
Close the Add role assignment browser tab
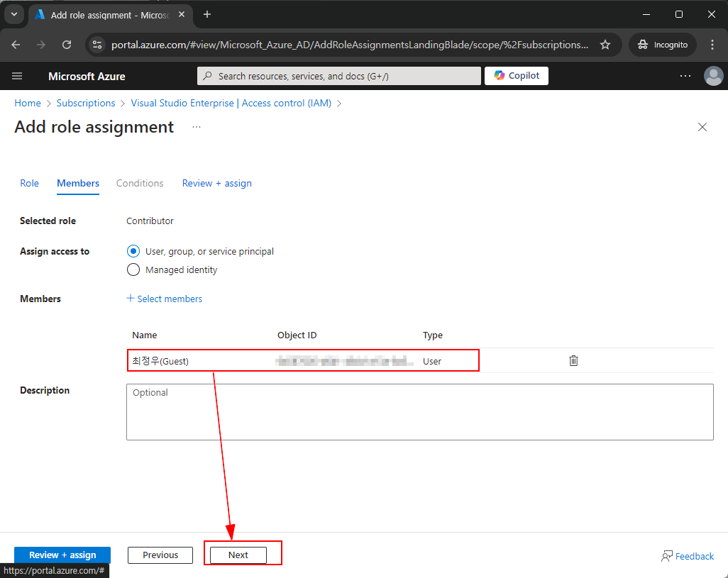[182, 15]
